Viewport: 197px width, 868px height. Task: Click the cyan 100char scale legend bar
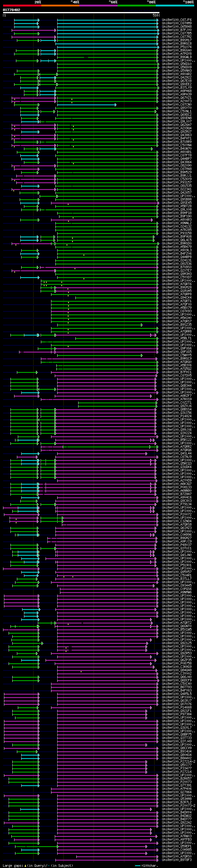pos(138,866)
